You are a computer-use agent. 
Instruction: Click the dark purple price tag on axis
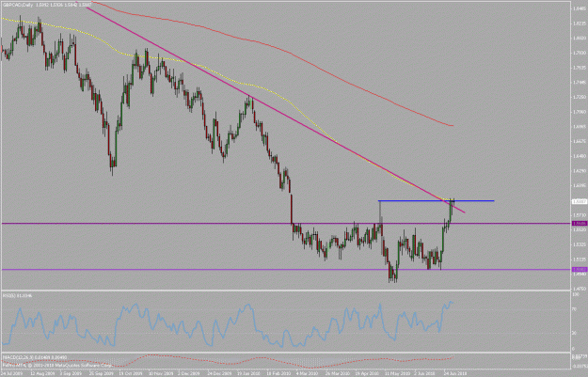coord(579,224)
